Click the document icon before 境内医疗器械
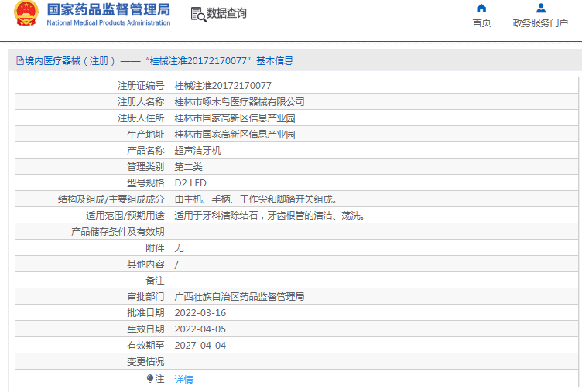 coord(20,60)
